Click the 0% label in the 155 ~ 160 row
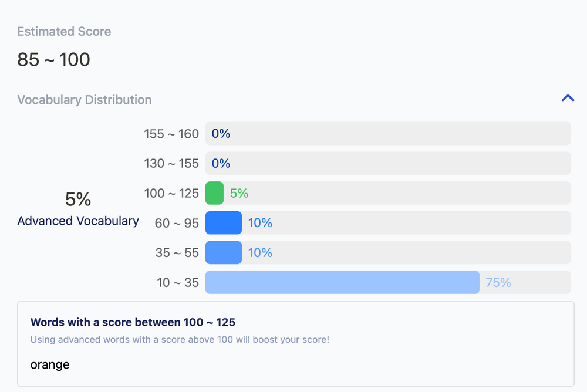 221,134
